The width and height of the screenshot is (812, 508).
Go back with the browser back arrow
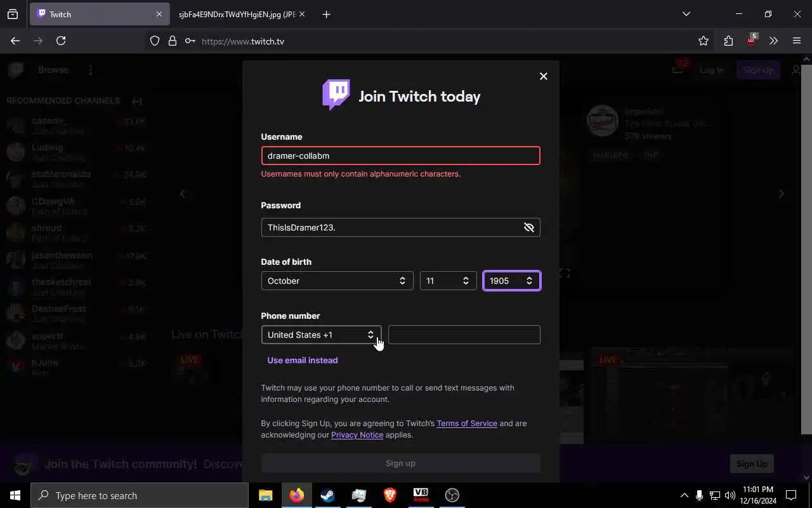pos(15,41)
